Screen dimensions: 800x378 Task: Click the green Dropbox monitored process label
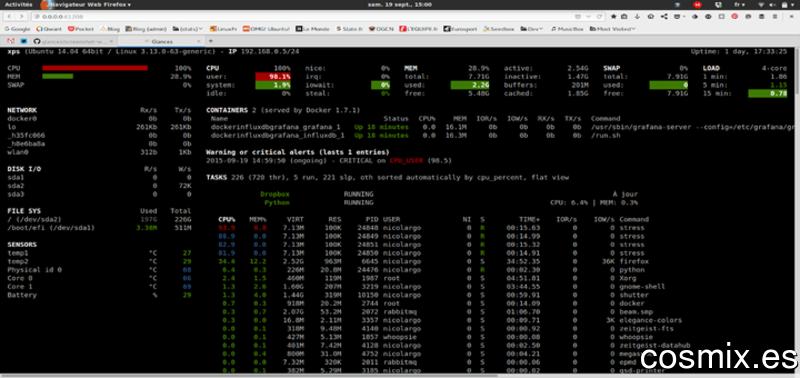274,194
